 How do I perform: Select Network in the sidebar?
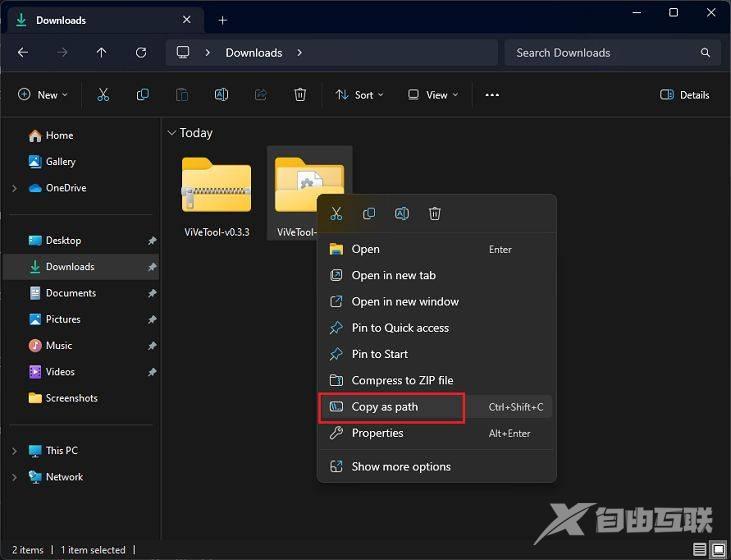(55, 477)
